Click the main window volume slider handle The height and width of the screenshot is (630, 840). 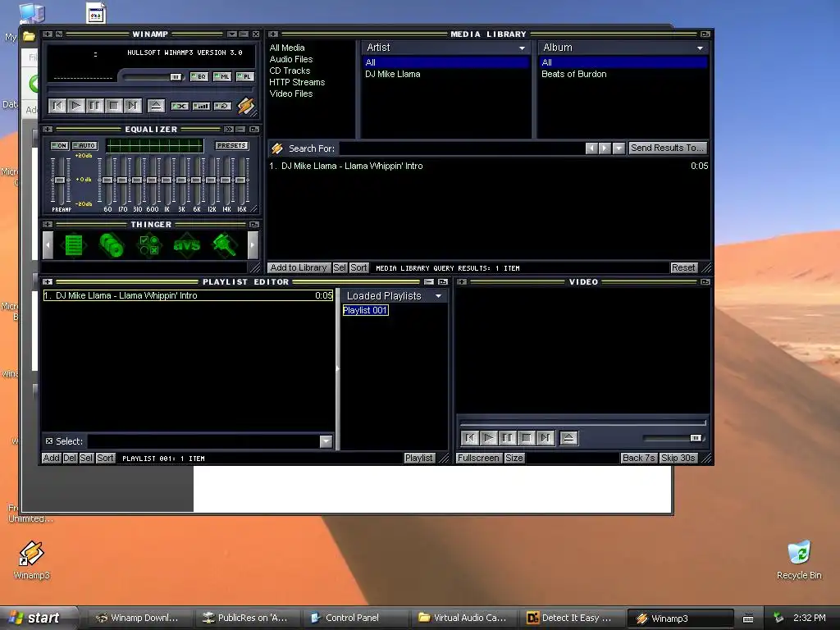click(176, 77)
